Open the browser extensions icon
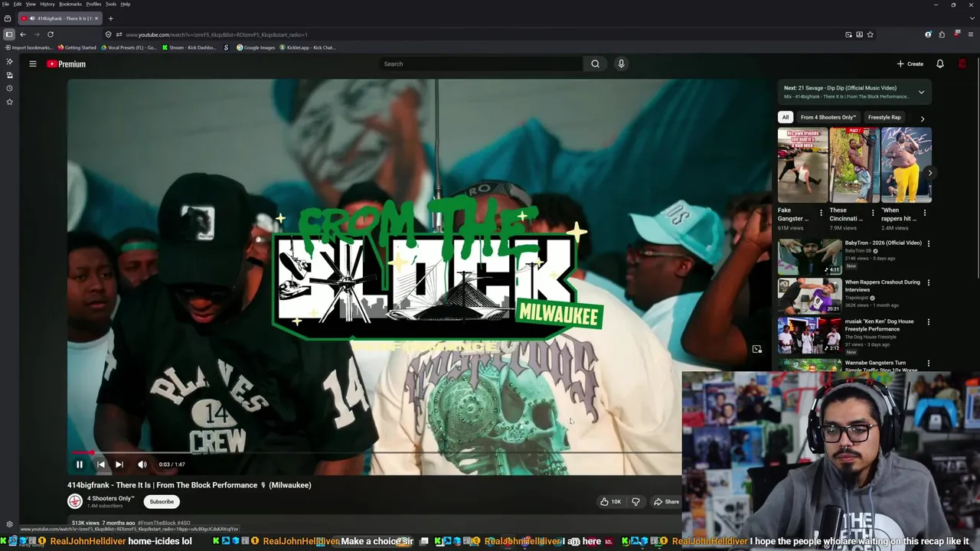Viewport: 980px width, 551px height. 943,34
